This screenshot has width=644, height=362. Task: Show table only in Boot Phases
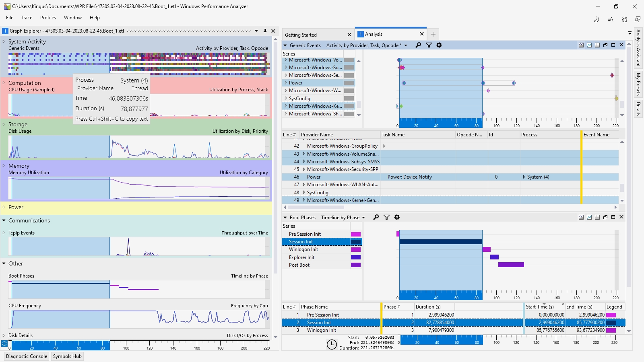point(597,217)
